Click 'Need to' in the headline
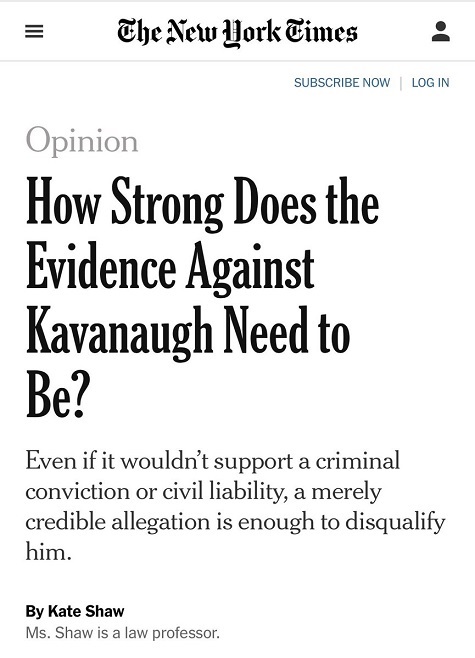 [x=287, y=330]
